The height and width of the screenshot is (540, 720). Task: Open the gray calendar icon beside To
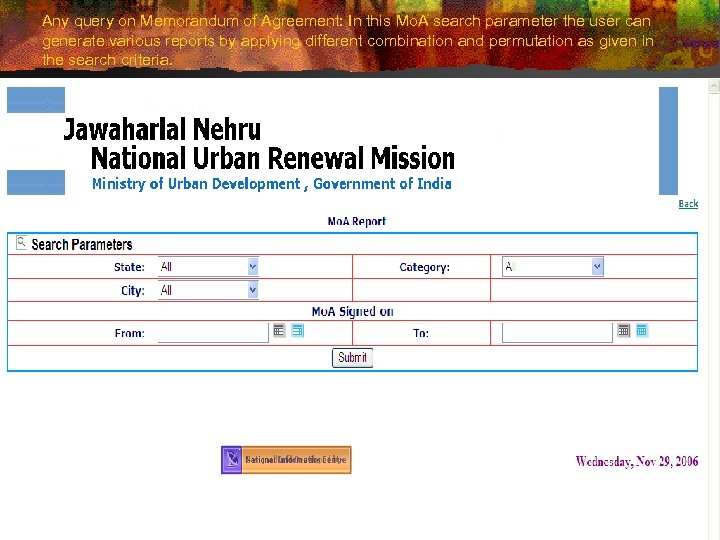(x=623, y=330)
